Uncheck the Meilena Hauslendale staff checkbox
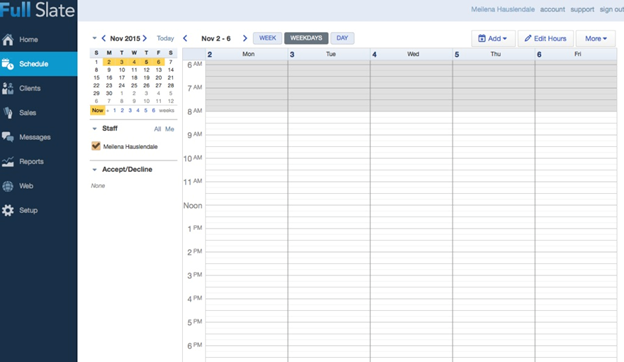This screenshot has height=362, width=624. tap(96, 146)
